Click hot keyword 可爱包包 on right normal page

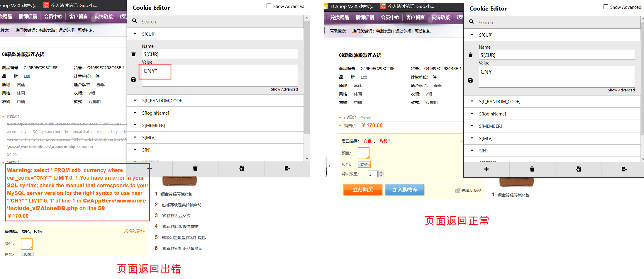click(x=422, y=31)
